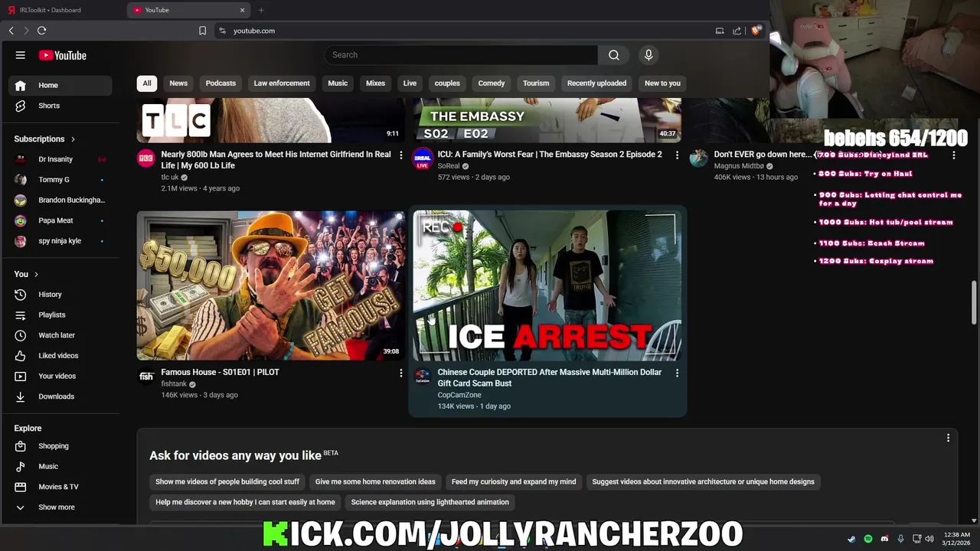Click 'Give me some home renovation ideas' chip
This screenshot has height=551, width=980.
coord(375,482)
